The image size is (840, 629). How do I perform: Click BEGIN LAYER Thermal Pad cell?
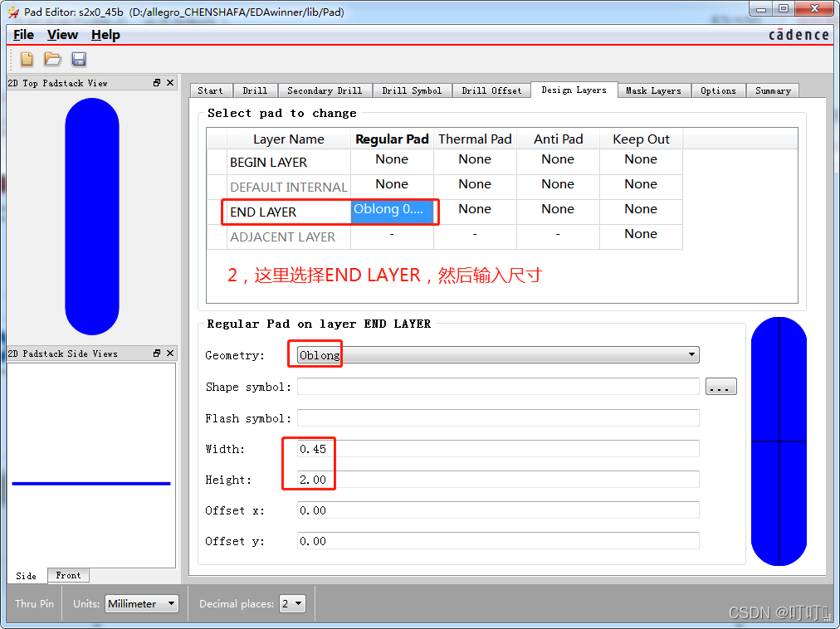coord(475,162)
